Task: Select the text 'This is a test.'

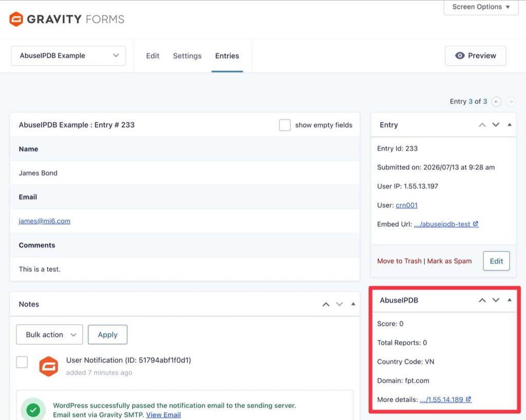Action: coord(40,269)
